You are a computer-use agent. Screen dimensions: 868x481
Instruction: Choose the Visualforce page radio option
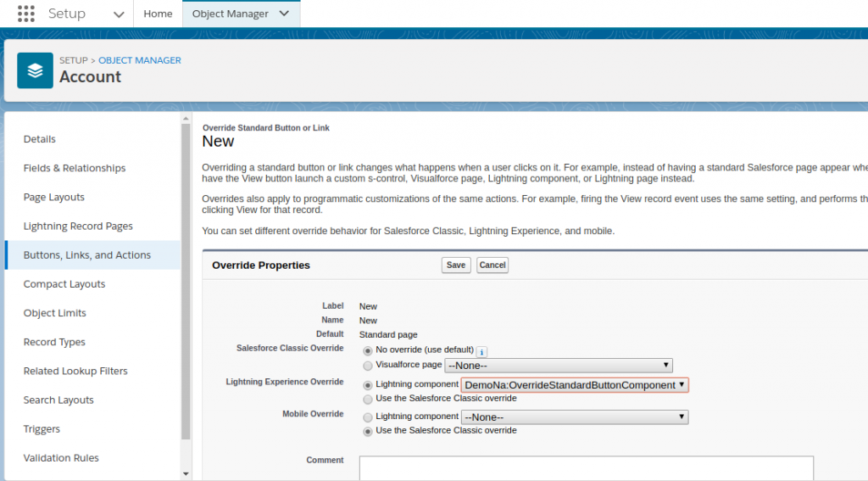tap(368, 366)
